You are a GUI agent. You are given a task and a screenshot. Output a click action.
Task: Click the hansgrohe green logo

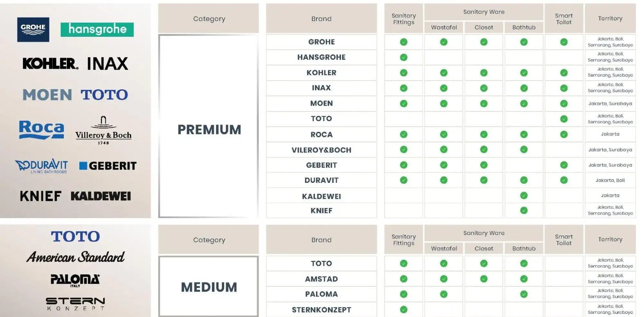(x=97, y=29)
